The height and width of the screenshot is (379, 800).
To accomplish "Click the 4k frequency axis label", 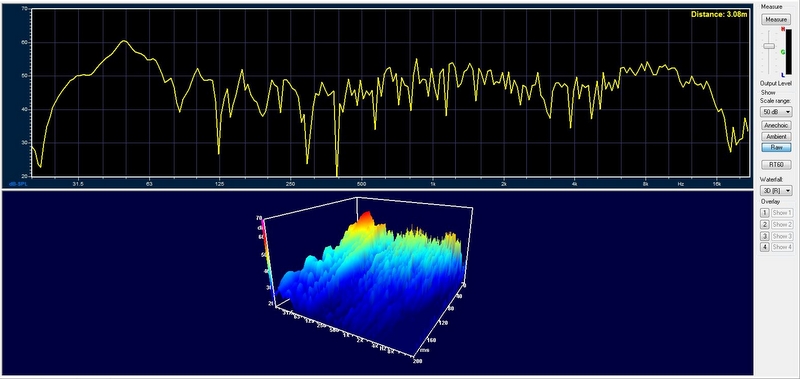I will coord(574,183).
